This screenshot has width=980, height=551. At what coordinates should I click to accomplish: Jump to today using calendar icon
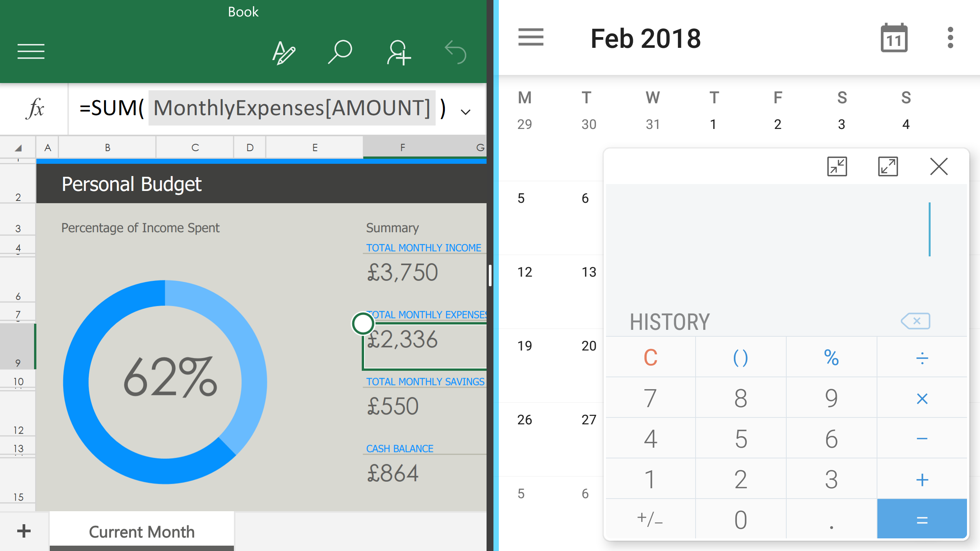894,38
